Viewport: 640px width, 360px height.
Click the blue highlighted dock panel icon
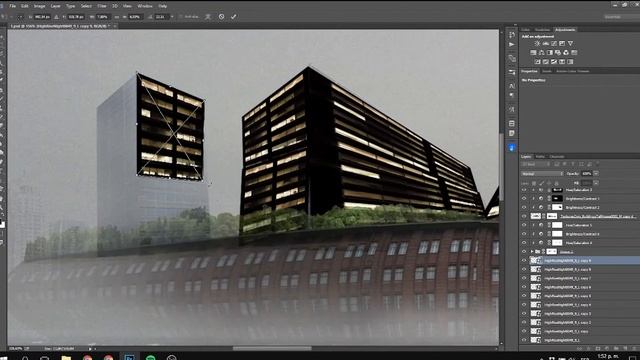(512, 148)
